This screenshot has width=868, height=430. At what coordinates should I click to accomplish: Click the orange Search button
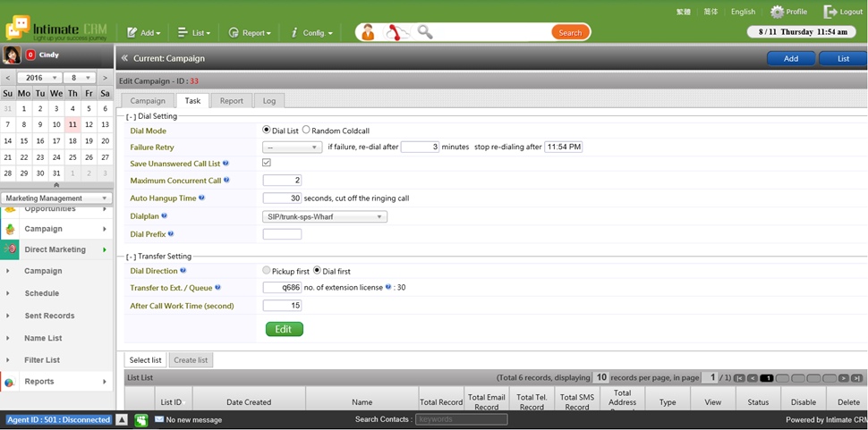tap(570, 32)
